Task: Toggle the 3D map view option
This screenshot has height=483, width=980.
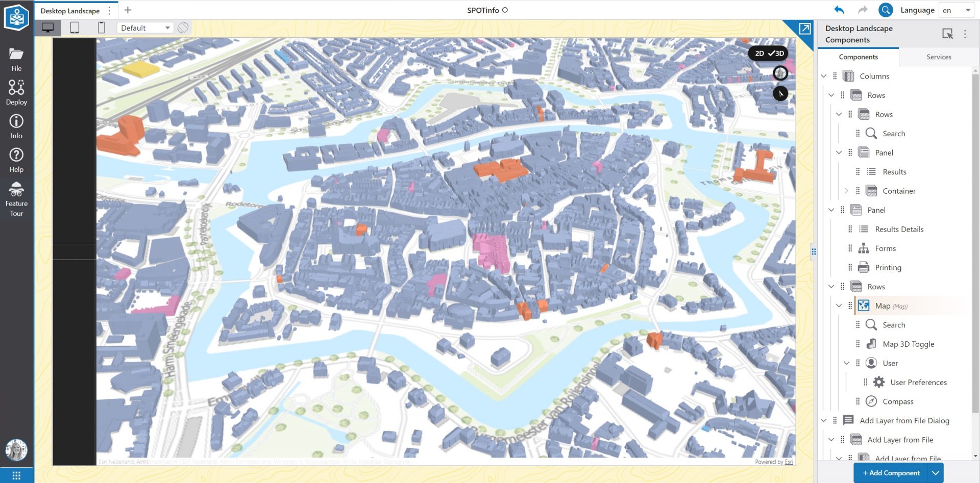Action: [776, 54]
